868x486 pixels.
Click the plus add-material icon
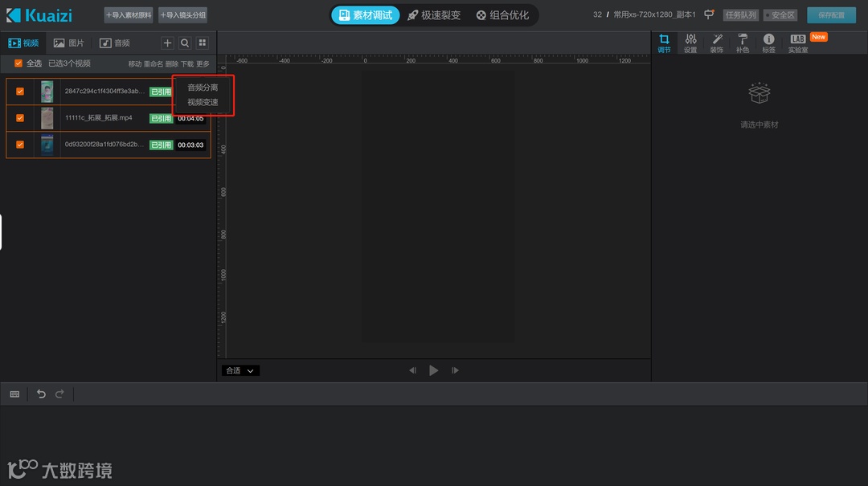167,43
